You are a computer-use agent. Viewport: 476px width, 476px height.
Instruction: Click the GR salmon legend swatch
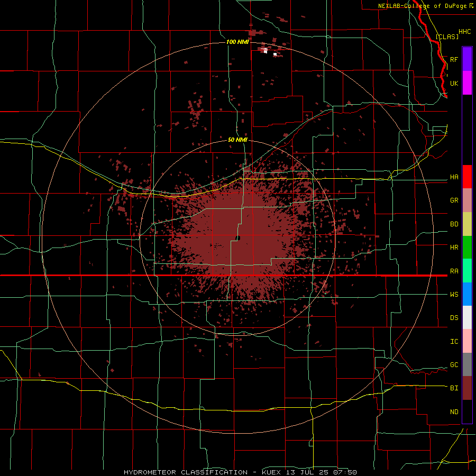point(467,200)
